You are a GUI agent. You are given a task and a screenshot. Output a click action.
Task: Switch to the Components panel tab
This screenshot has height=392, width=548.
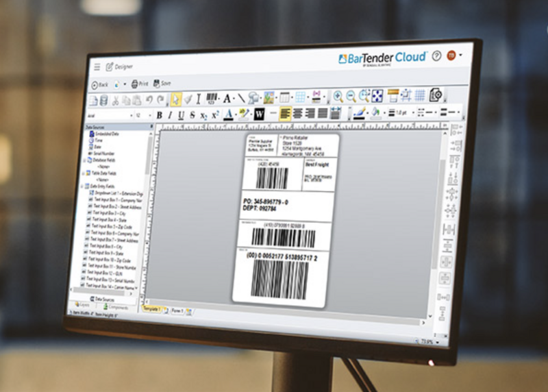tap(116, 307)
